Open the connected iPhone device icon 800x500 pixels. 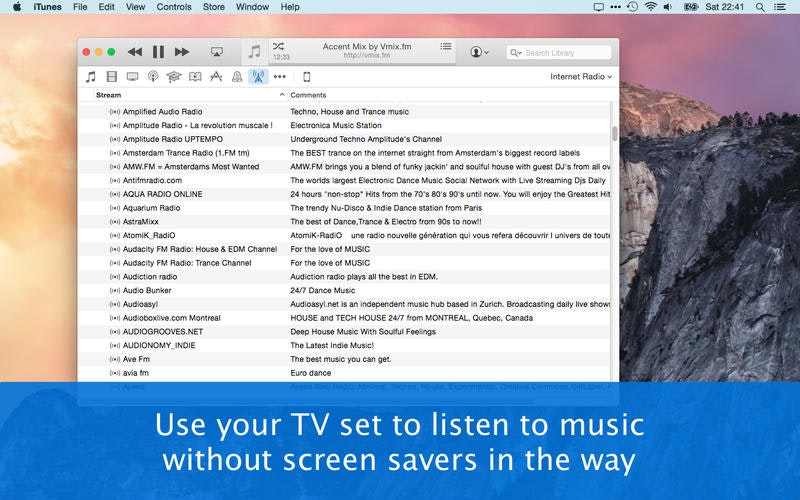pos(307,77)
